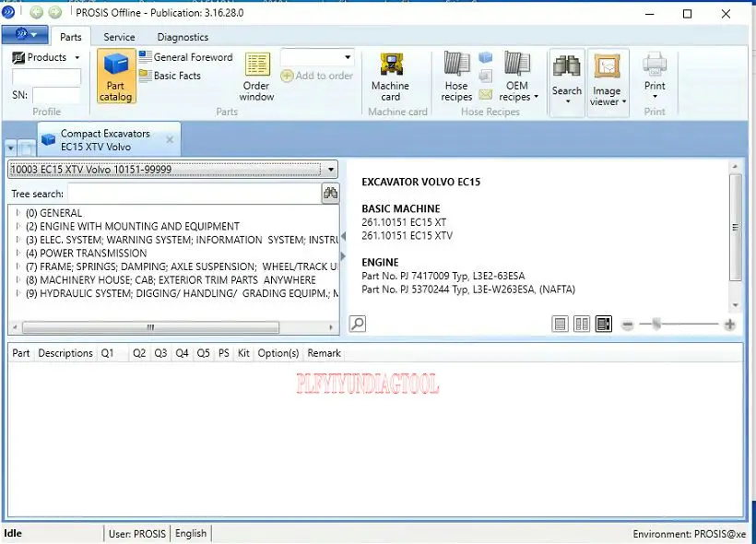Expand (3) ELEC. SYSTEM tree node
This screenshot has width=756, height=544.
pyautogui.click(x=18, y=239)
